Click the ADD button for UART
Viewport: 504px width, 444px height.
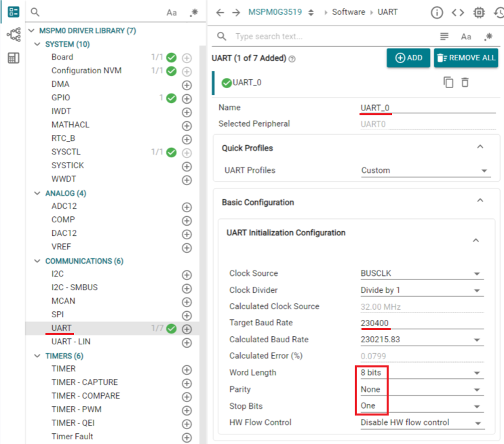tap(408, 58)
